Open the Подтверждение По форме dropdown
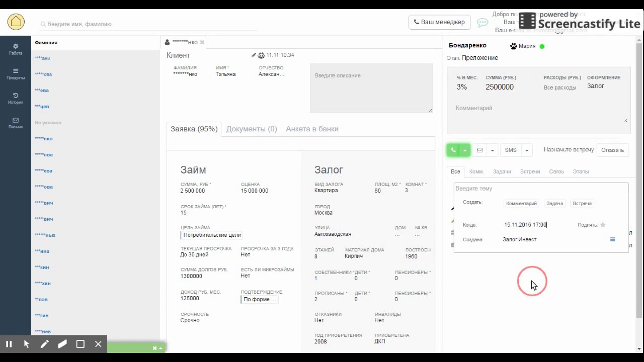 [x=260, y=299]
